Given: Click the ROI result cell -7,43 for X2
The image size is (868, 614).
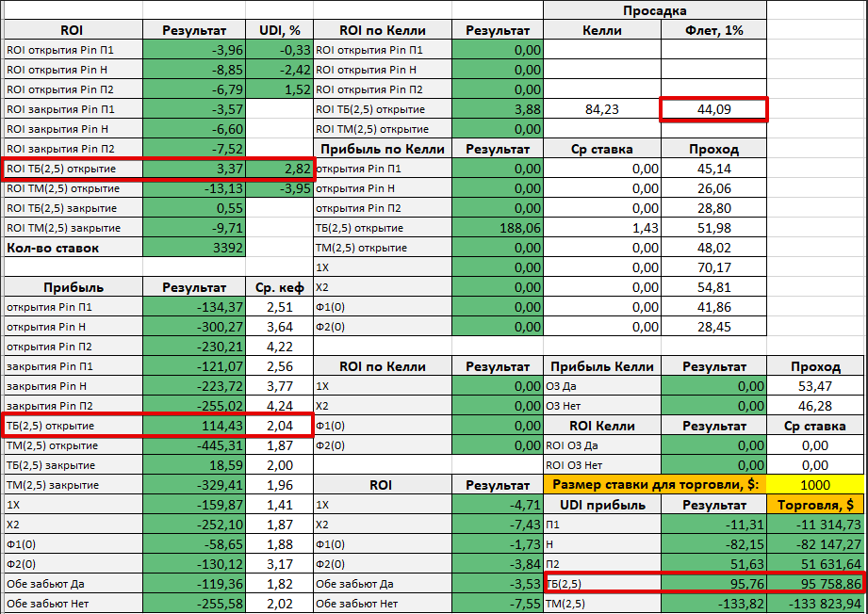Looking at the screenshot, I should click(x=497, y=525).
